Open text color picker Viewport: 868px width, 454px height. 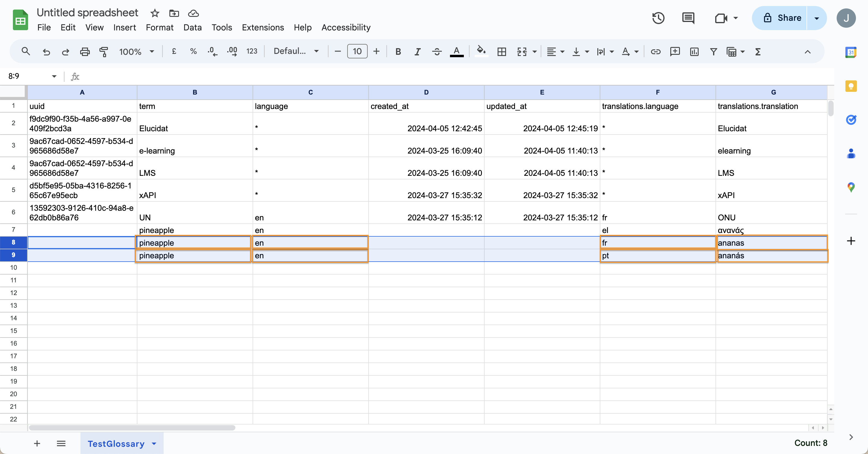click(457, 51)
